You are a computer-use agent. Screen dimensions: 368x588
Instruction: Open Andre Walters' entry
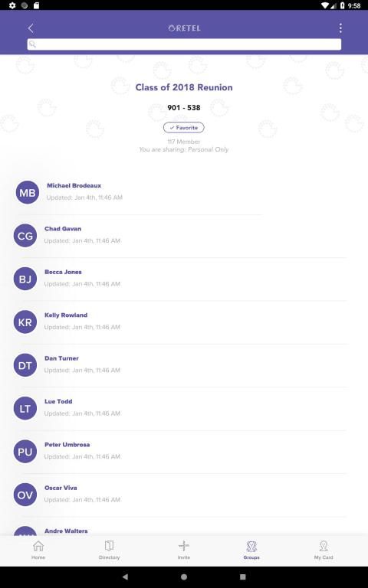180,530
